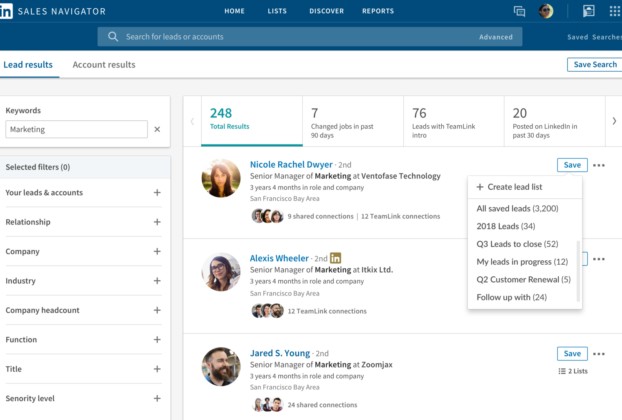This screenshot has width=622, height=420.
Task: Expand the Your leads & accounts filter
Action: coord(157,192)
